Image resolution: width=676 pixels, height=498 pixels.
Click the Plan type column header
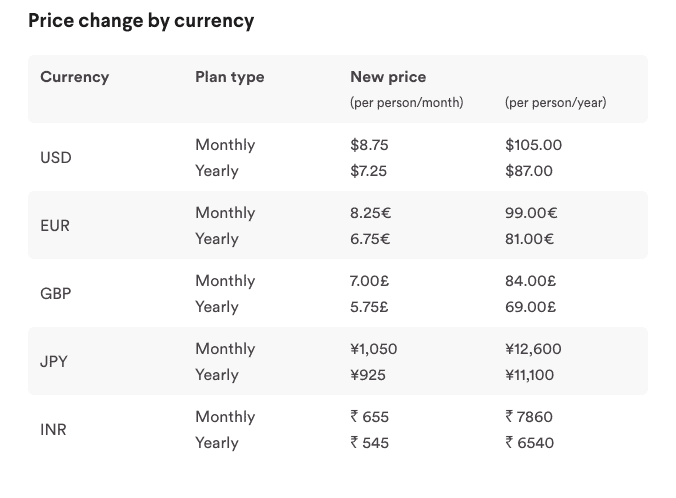pos(230,77)
